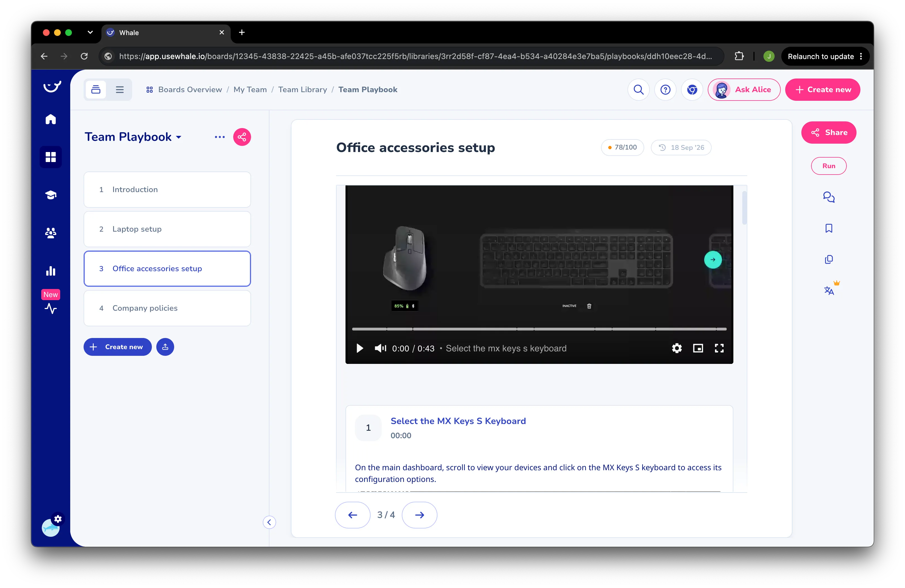Click the teal arrow in video

(713, 260)
